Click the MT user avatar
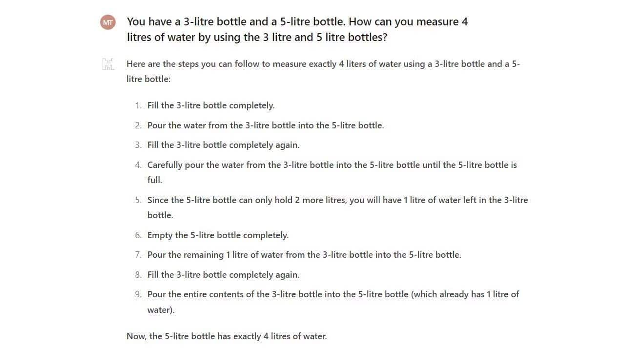Image resolution: width=644 pixels, height=349 pixels. click(x=108, y=22)
